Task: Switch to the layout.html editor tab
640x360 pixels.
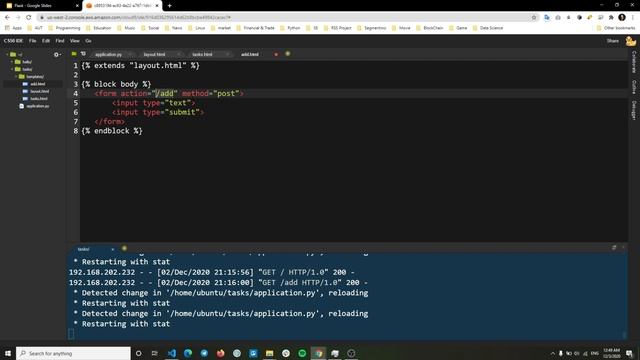Action: tap(154, 54)
